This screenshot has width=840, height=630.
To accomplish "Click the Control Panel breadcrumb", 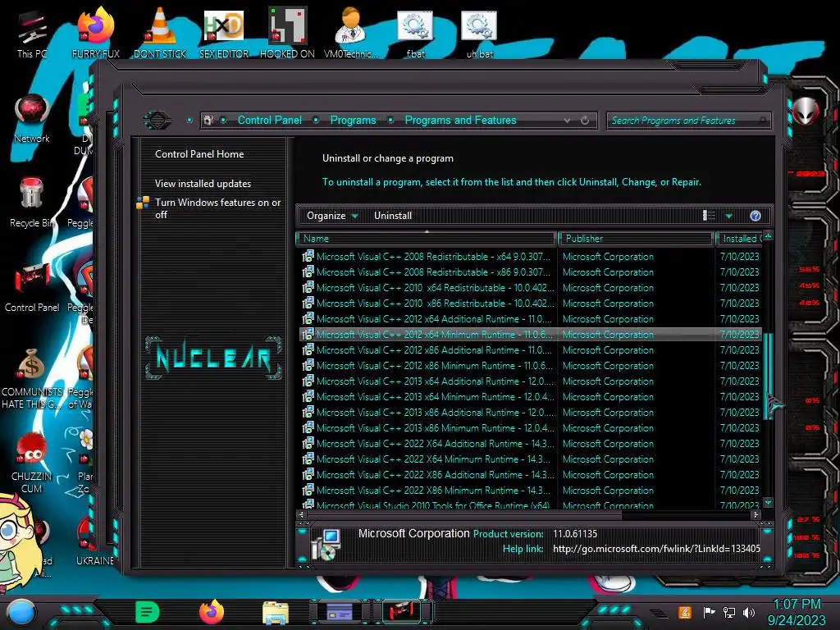I will 269,120.
